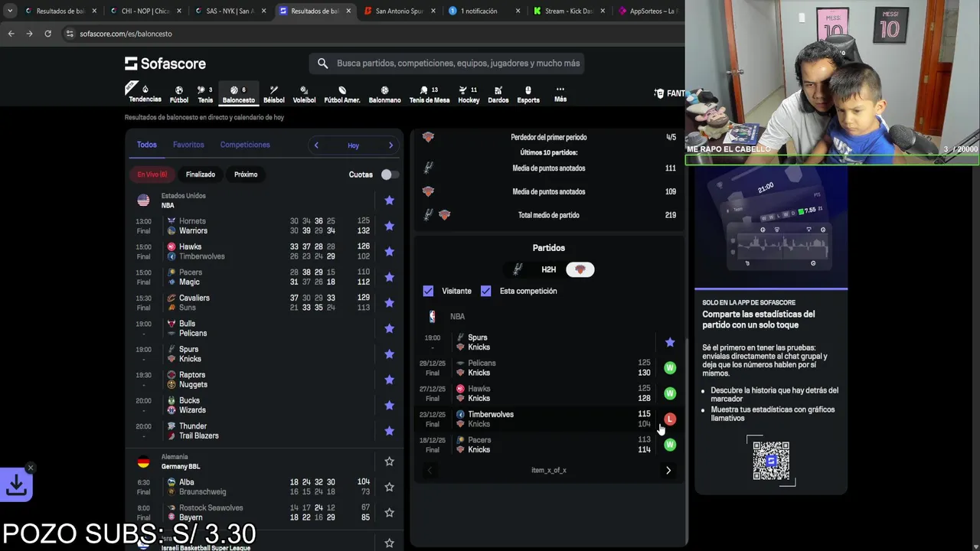Open the Esports category

pos(528,94)
